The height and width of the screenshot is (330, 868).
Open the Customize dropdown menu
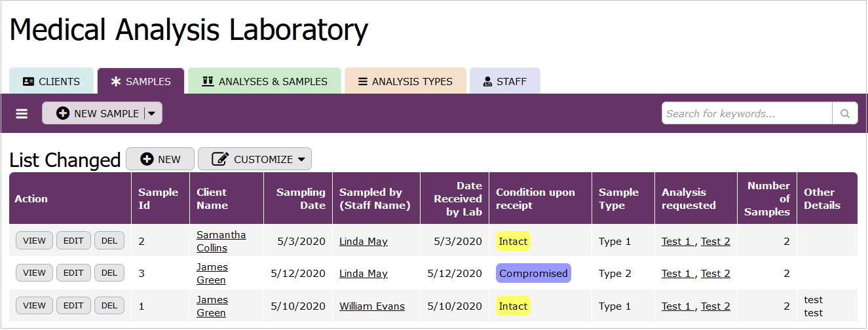click(255, 159)
